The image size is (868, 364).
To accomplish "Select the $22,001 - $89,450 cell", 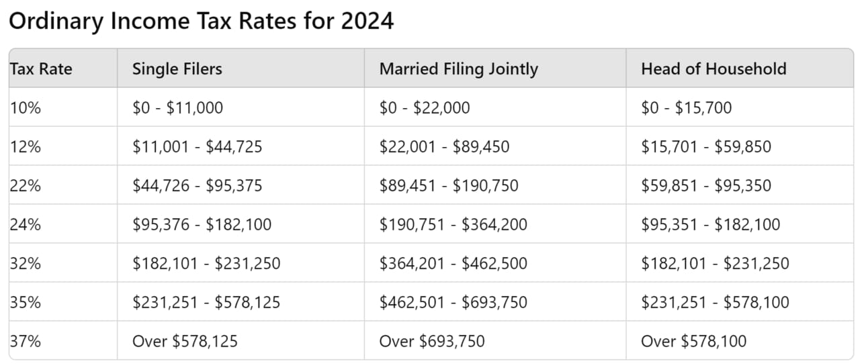I will coord(495,146).
